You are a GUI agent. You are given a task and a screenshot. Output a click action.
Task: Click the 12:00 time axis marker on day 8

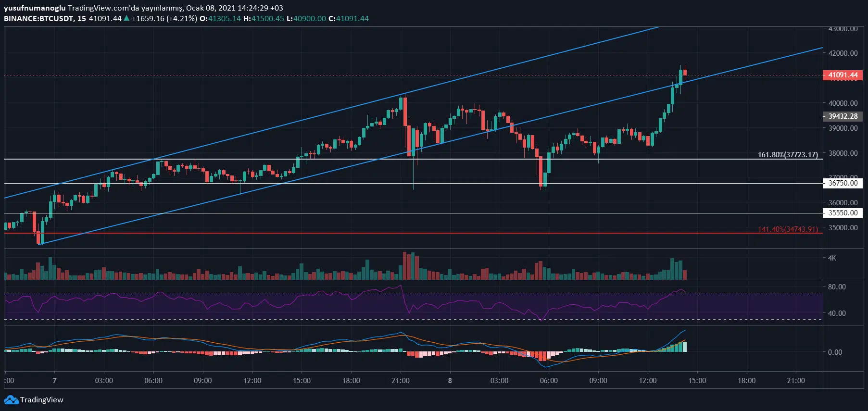click(648, 381)
